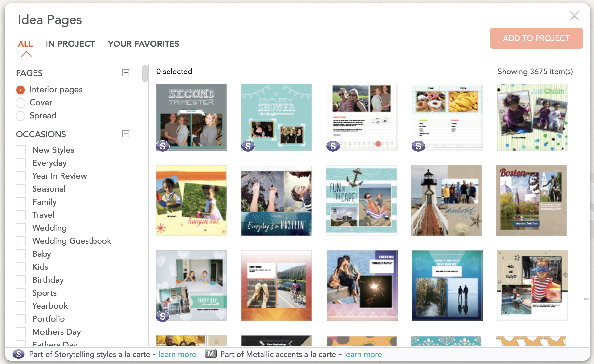The height and width of the screenshot is (364, 594).
Task: Switch to the IN PROJECT tab
Action: [70, 44]
